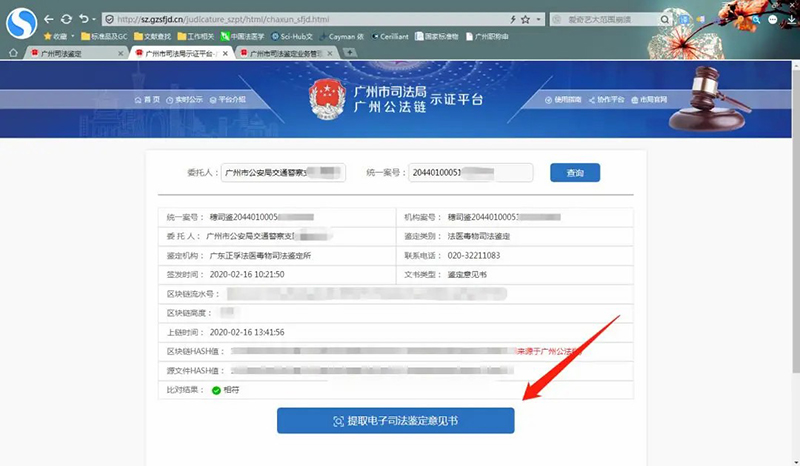Image resolution: width=800 pixels, height=466 pixels.
Task: Open 协作平台 in the site header
Action: point(607,100)
